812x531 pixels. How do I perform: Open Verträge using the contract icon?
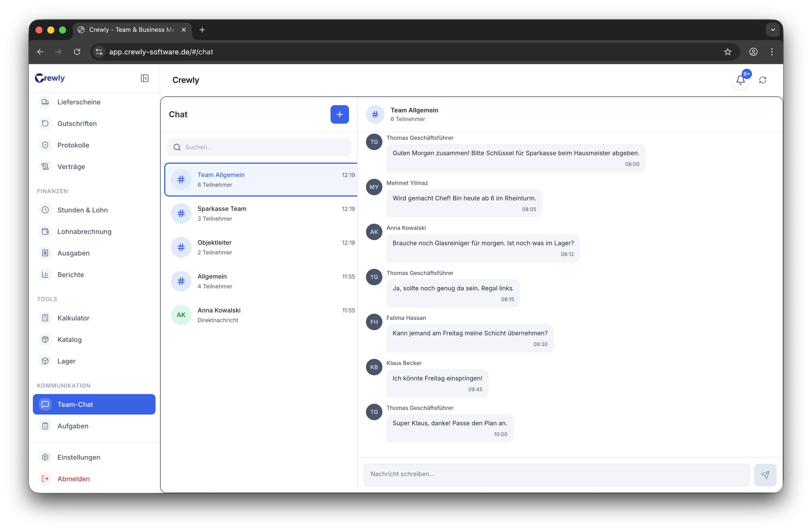click(45, 166)
